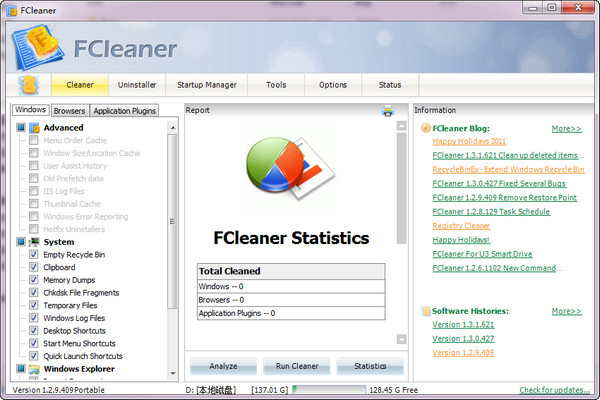Image resolution: width=600 pixels, height=400 pixels.
Task: Select the Browsers sub-tab
Action: click(x=70, y=111)
